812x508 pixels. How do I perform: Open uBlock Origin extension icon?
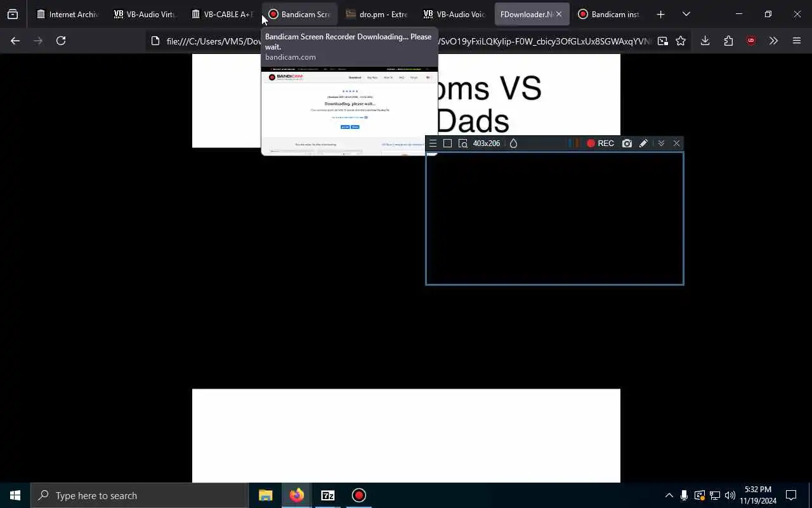click(x=751, y=41)
